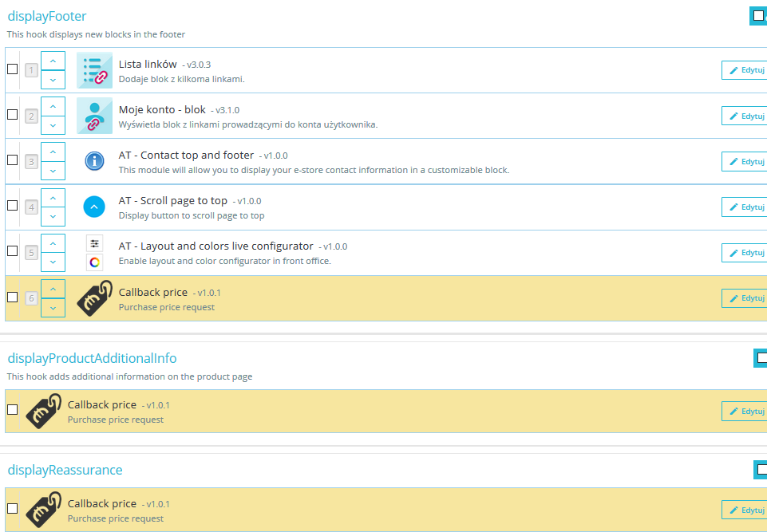Screen dimensions: 767x532
Task: Click 'AT - Layout and colors live configurator' name
Action: pyautogui.click(x=215, y=246)
